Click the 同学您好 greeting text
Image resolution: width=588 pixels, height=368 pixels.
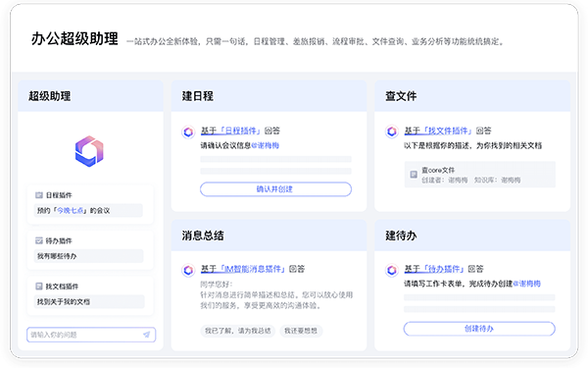point(217,284)
